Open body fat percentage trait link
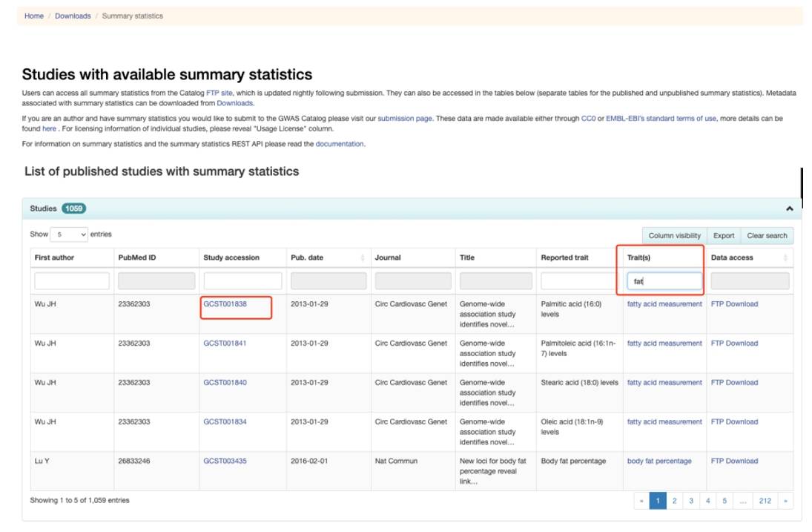 point(659,461)
